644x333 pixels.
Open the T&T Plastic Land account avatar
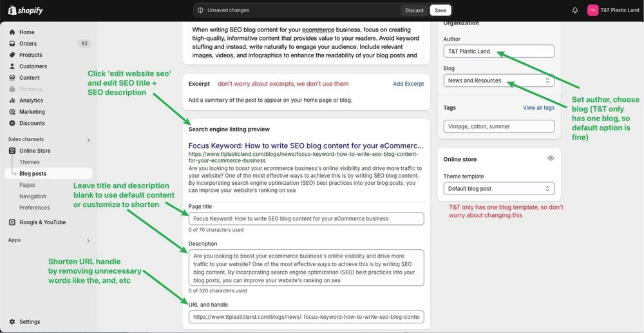point(592,10)
